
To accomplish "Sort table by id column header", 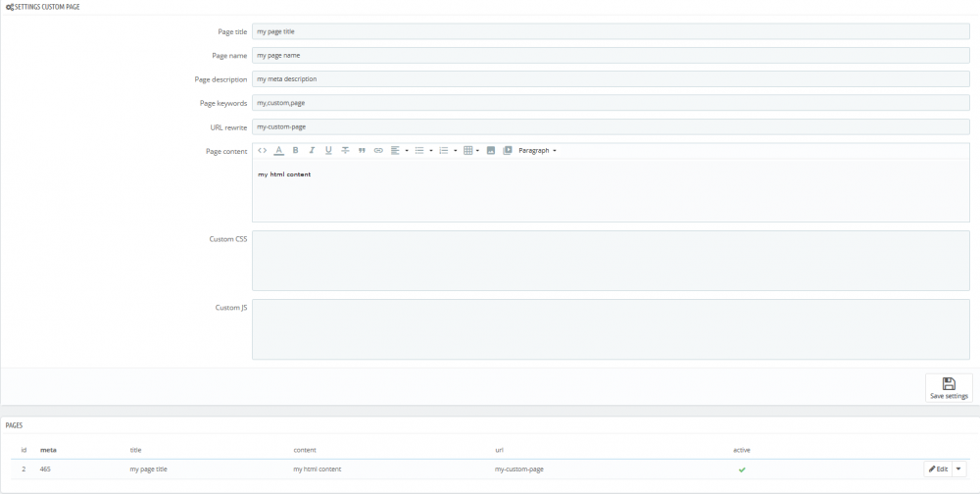I will (x=24, y=450).
